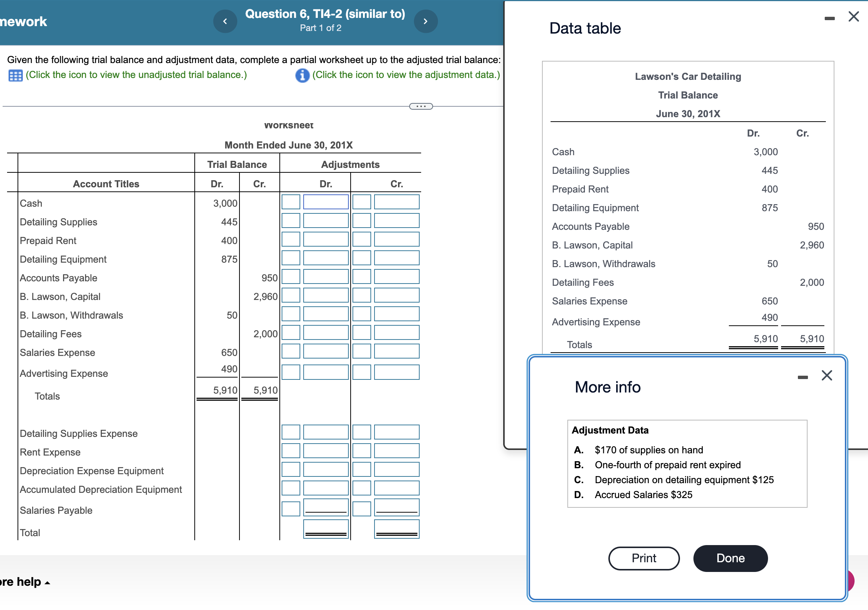The height and width of the screenshot is (610, 868).
Task: Click the ellipsis icon above the worksheet
Action: pyautogui.click(x=422, y=106)
